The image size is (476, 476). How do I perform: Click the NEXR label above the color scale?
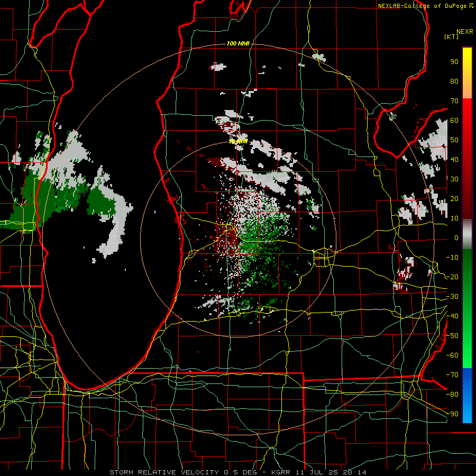pos(465,32)
